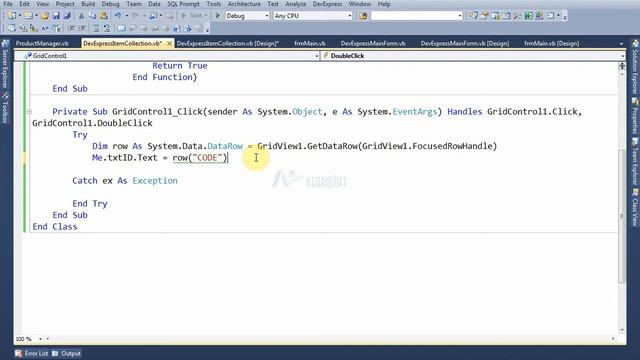This screenshot has height=360, width=640.
Task: Open the Server Explorer side tab
Action: (x=5, y=64)
